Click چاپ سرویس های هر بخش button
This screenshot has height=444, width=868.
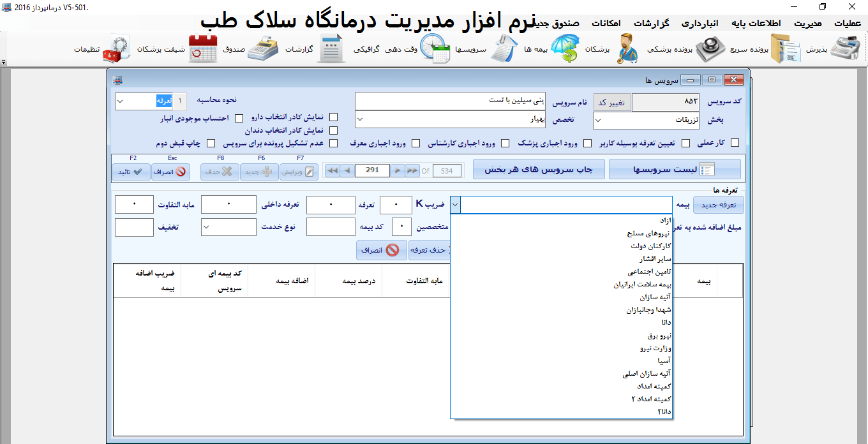pos(538,169)
